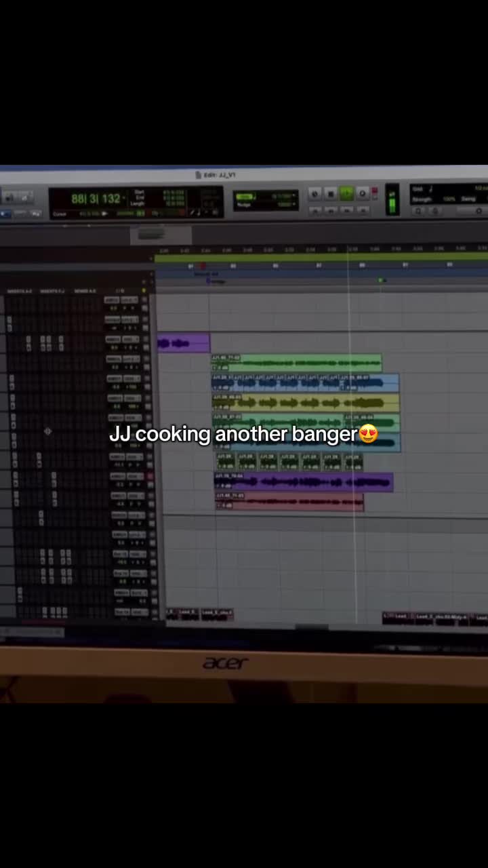Select the long green audio clip
Screen dimensions: 488x868
296,363
